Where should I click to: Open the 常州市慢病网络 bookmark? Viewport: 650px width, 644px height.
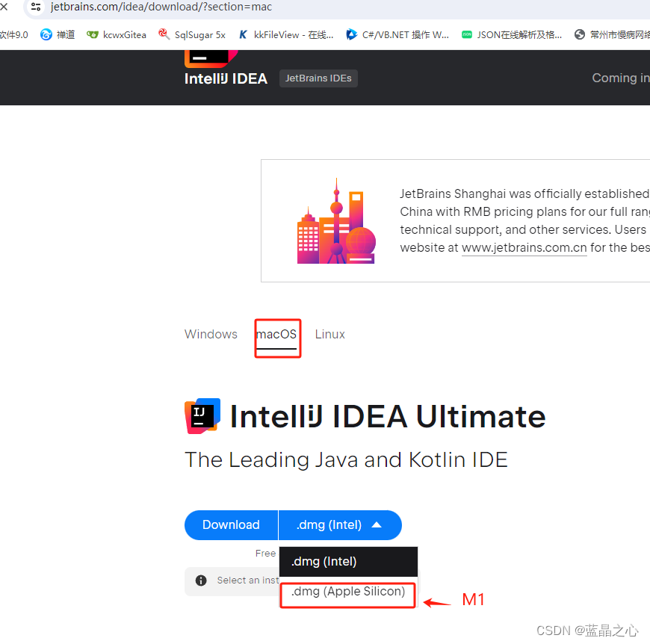point(612,35)
